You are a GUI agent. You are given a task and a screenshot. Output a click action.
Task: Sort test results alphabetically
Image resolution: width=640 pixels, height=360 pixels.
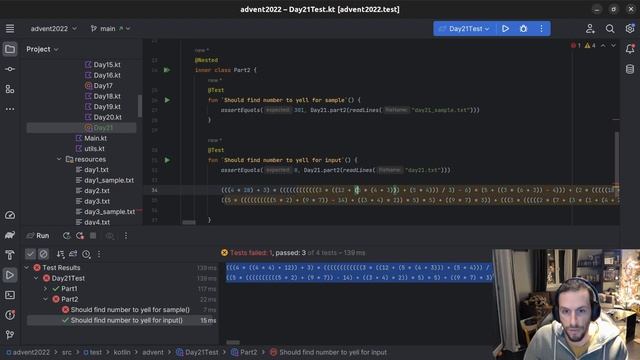click(x=60, y=254)
